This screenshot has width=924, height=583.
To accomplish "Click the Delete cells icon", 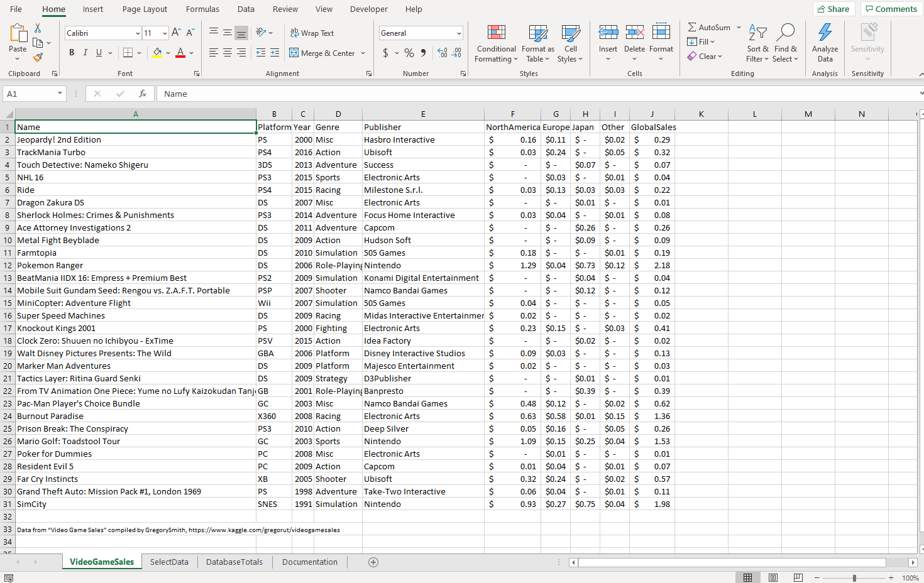I will click(x=635, y=32).
